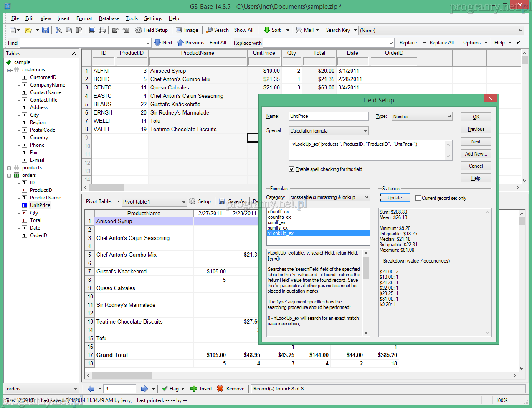532x408 pixels.
Task: Click in the field Name input box
Action: (x=328, y=117)
